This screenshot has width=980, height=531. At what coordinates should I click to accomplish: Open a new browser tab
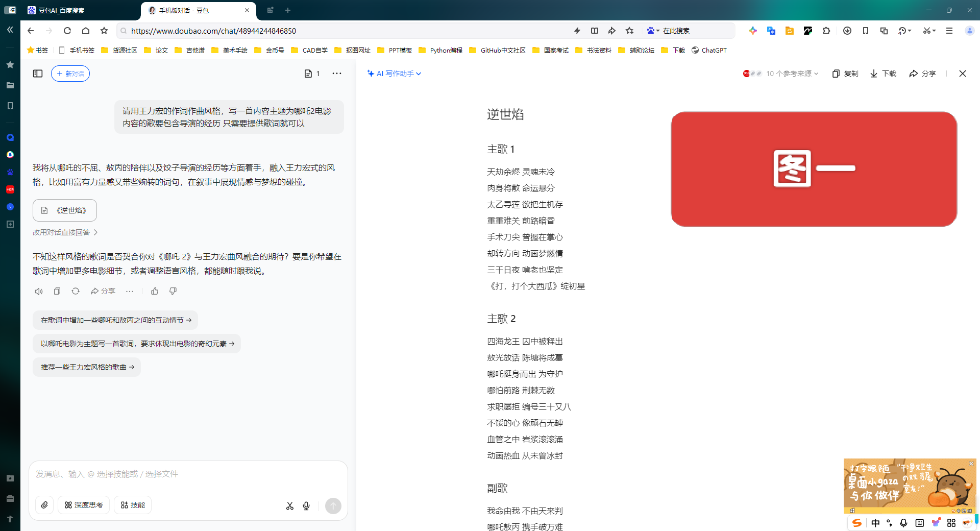[288, 10]
